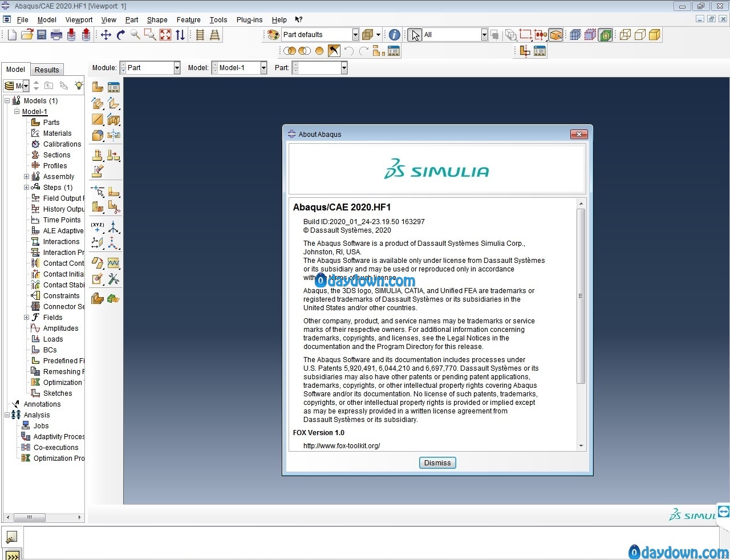Open the Plug-ins menu
The height and width of the screenshot is (560, 730).
249,20
